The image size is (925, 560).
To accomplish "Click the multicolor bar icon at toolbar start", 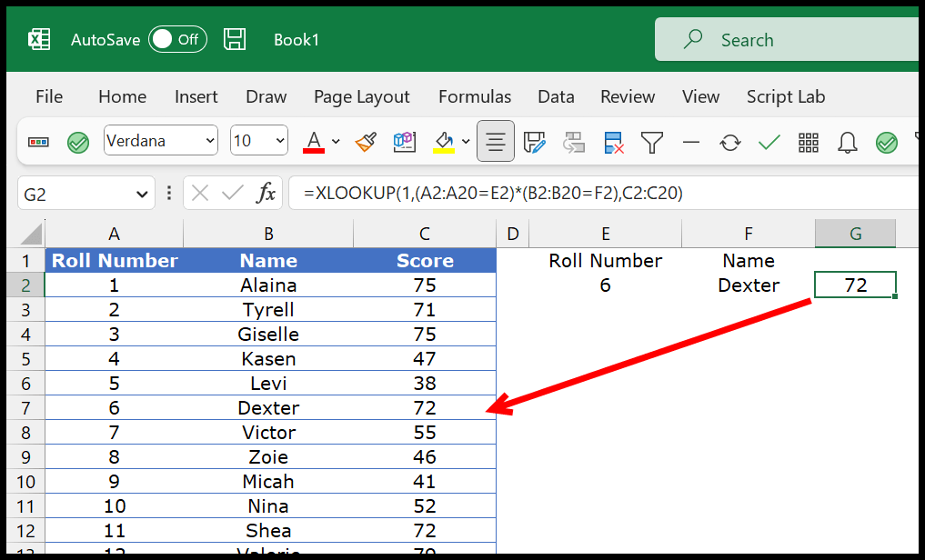I will click(38, 142).
